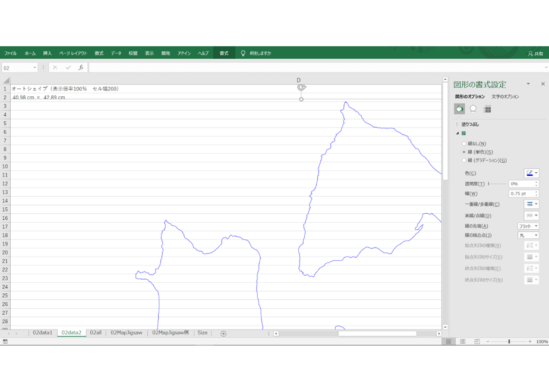549x392 pixels.
Task: Close the Format Shape pane
Action: [x=542, y=84]
